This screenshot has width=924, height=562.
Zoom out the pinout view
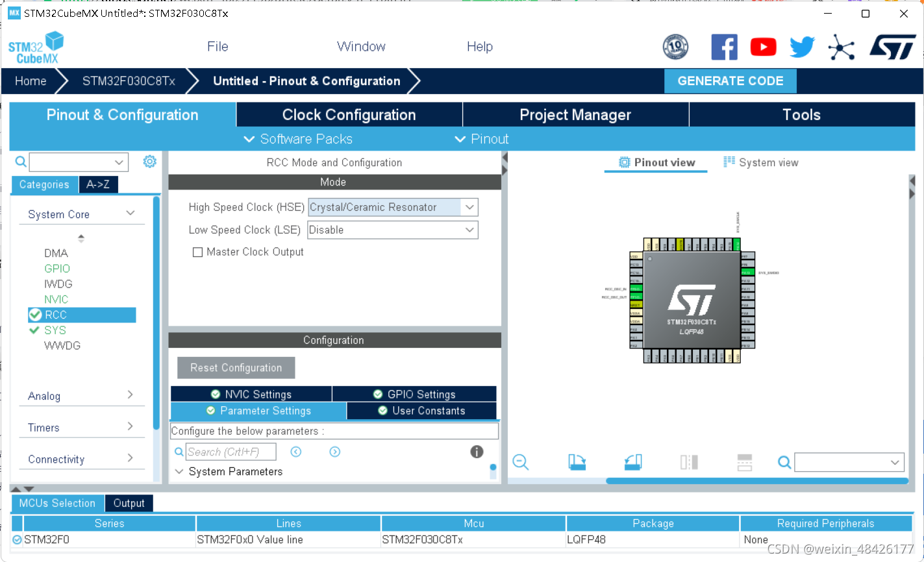(x=521, y=462)
